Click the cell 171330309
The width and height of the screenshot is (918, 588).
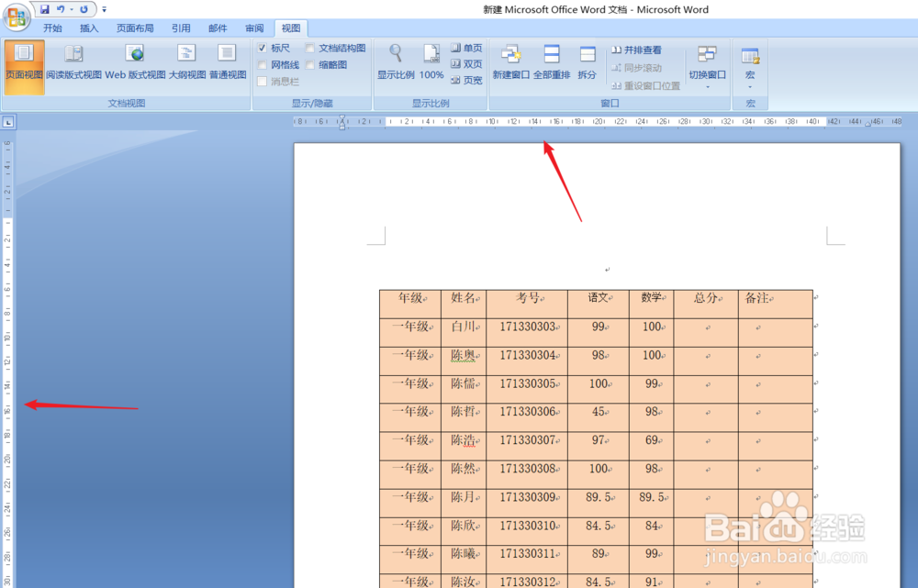(527, 504)
